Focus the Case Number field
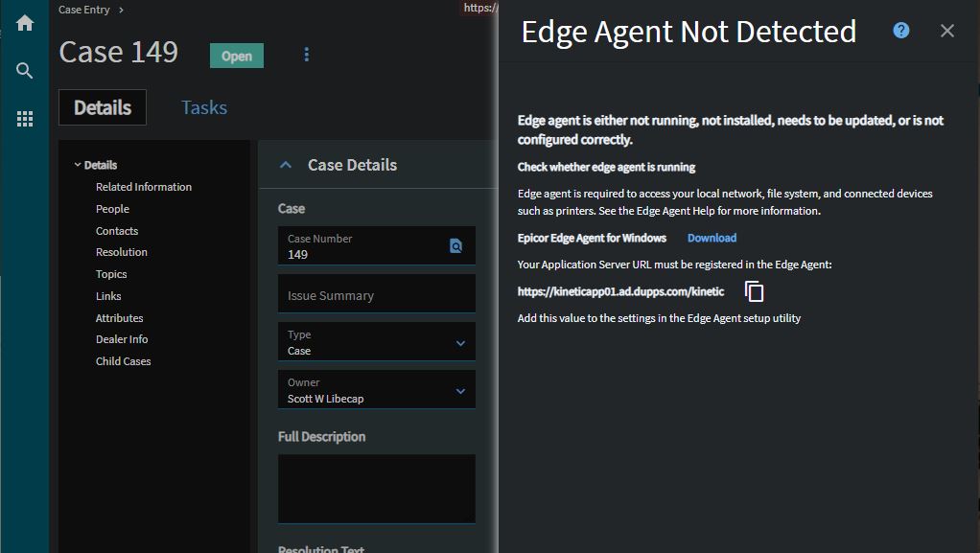The height and width of the screenshot is (553, 980). (x=377, y=245)
